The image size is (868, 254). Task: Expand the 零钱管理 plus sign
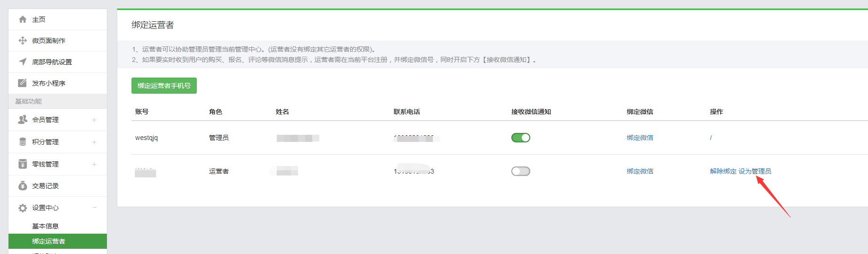pos(94,165)
